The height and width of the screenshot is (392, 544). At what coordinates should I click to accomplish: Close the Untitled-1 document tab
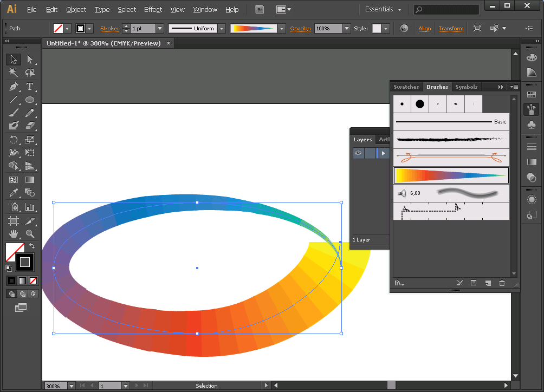(169, 43)
